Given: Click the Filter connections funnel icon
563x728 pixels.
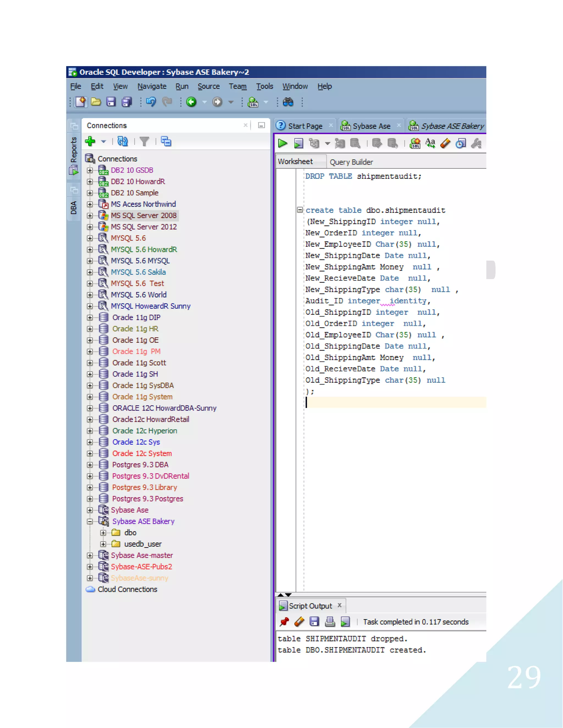Looking at the screenshot, I should tap(144, 141).
